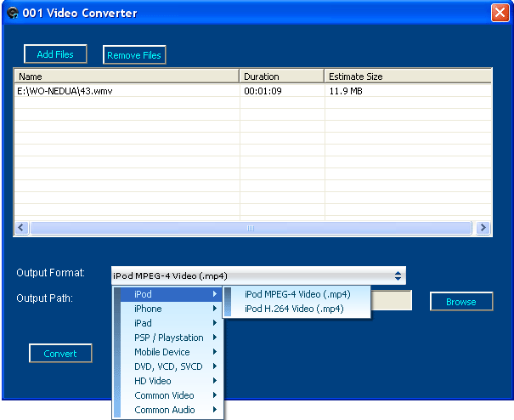Choose iPod MPEG-4 Video (.mp4) format
Image resolution: width=514 pixels, height=420 pixels.
point(297,294)
